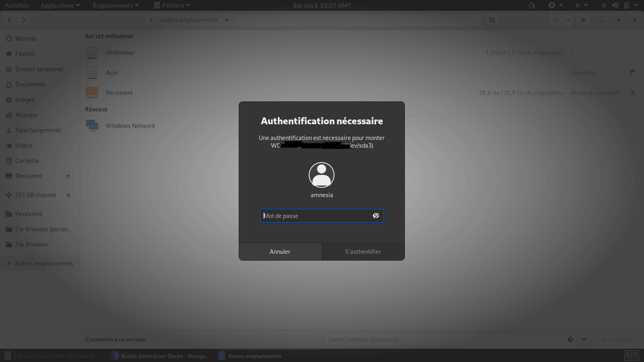Viewport: 644px width, 362px height.
Task: Switch to Blabla Général taskbar window
Action: click(x=160, y=356)
